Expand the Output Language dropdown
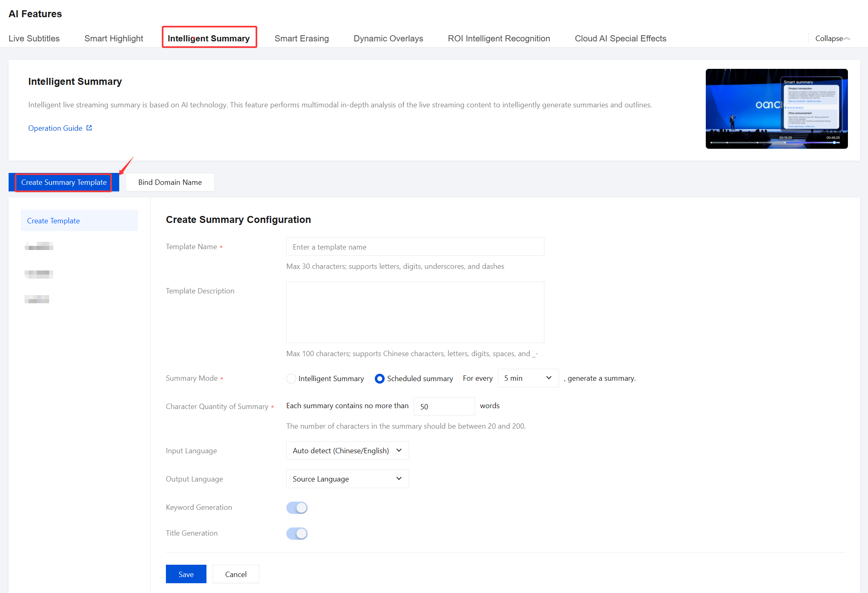The image size is (868, 593). [x=347, y=479]
